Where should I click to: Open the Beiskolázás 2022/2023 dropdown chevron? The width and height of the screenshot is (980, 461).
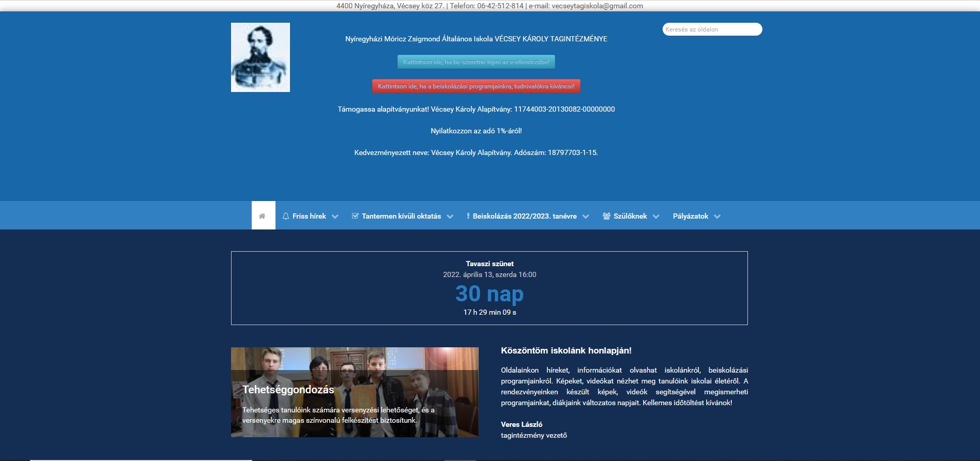pos(586,217)
